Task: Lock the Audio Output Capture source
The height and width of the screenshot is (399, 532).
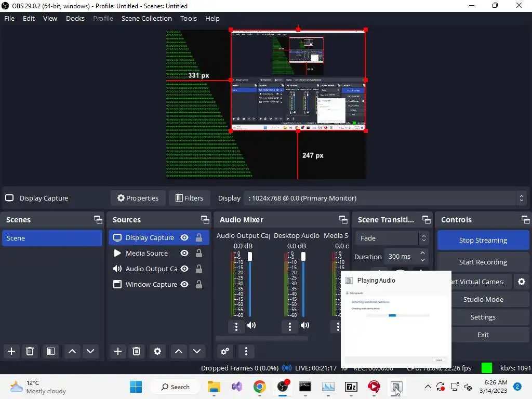Action: (x=199, y=269)
